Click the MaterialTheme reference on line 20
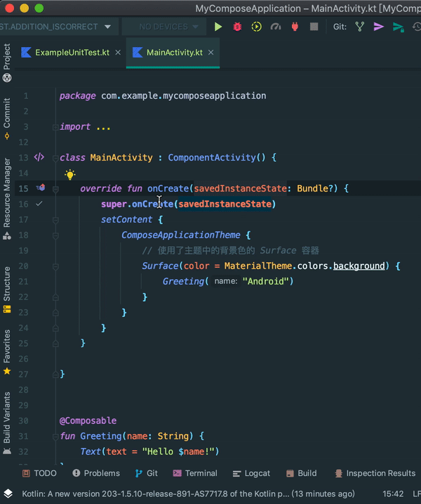This screenshot has width=421, height=504. (x=258, y=266)
